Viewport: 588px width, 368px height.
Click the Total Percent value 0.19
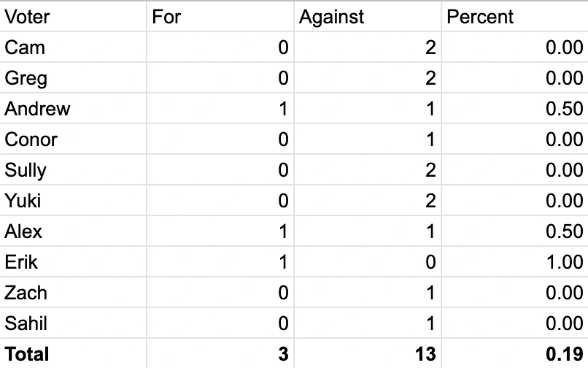point(514,354)
